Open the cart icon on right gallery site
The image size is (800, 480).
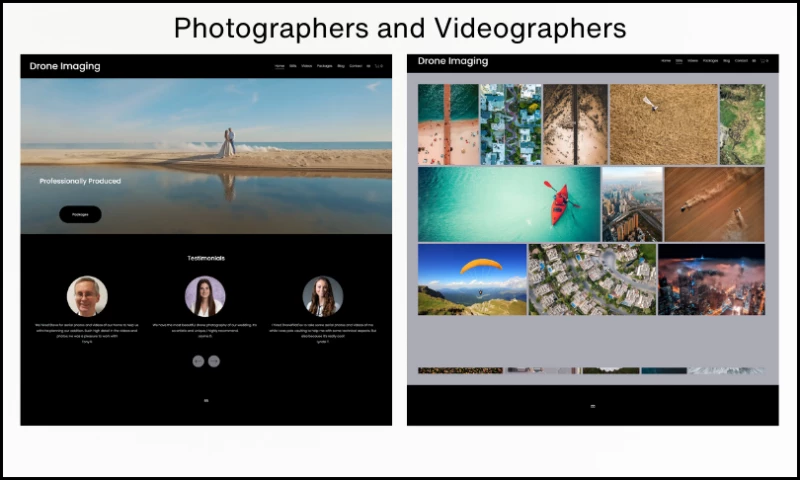[764, 61]
